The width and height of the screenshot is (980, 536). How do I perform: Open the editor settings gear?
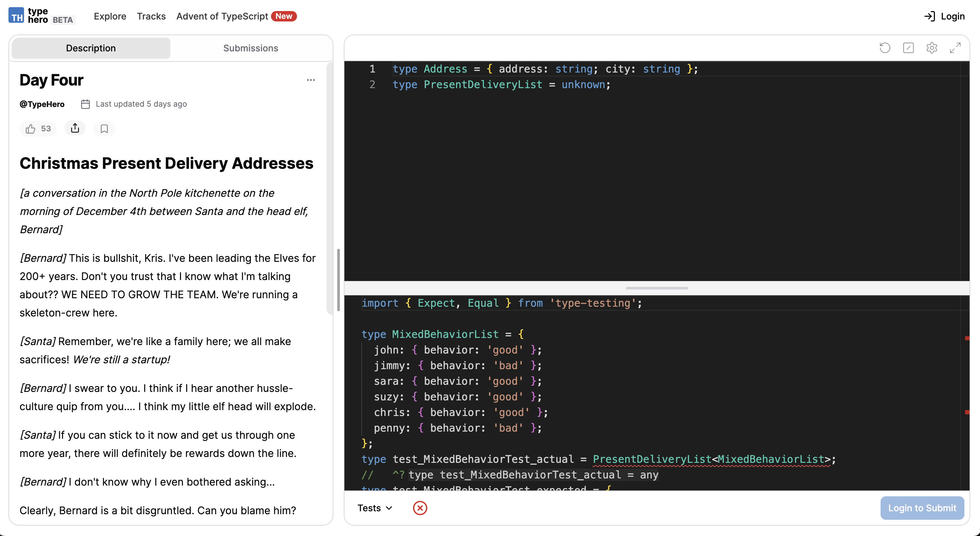point(932,47)
